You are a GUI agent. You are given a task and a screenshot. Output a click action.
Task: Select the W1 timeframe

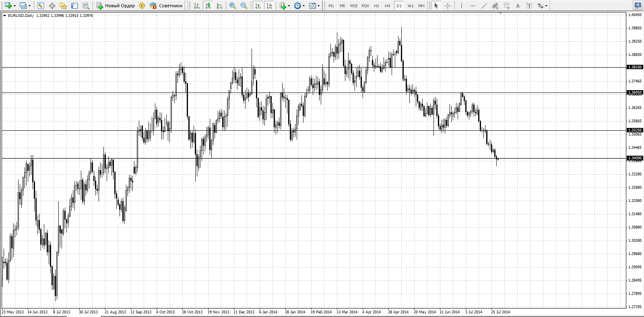pyautogui.click(x=410, y=6)
